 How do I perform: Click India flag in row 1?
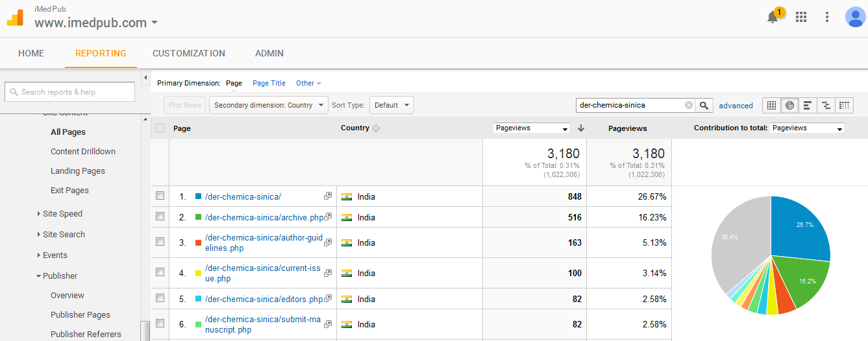(346, 196)
